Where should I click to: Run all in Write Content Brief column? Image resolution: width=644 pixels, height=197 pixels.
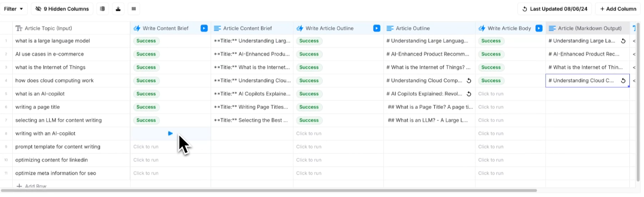tap(204, 28)
